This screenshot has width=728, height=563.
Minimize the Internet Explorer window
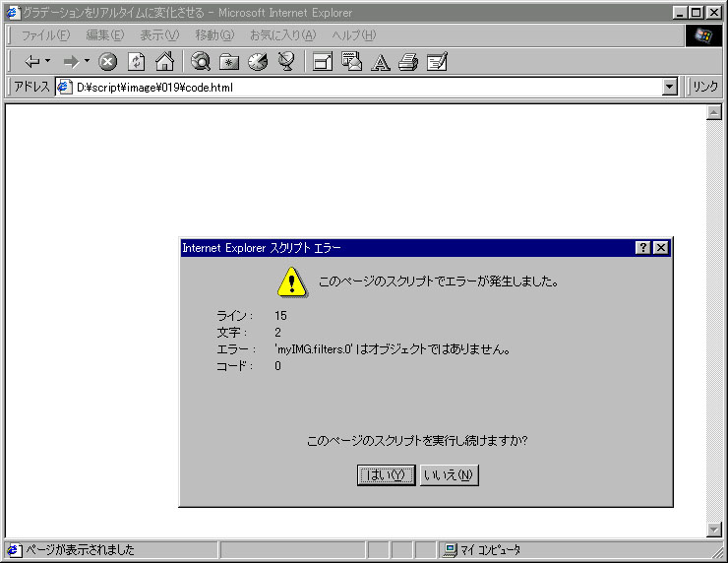pyautogui.click(x=680, y=13)
